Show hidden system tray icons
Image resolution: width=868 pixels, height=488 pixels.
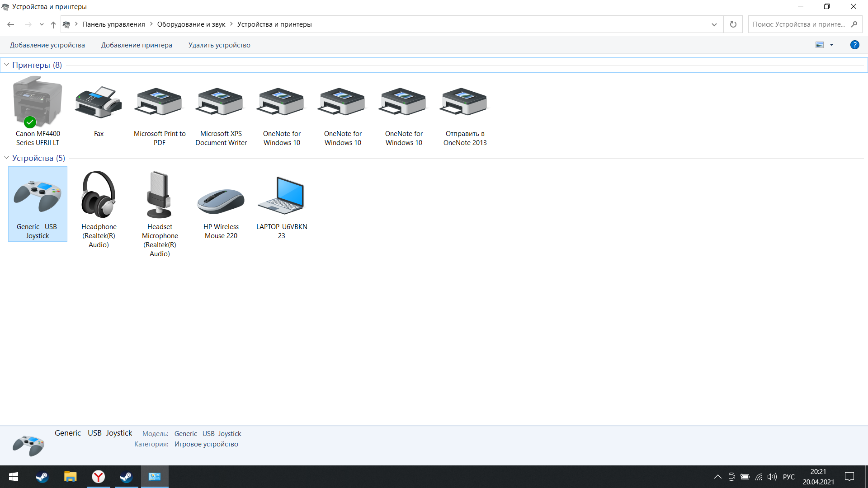(x=717, y=477)
